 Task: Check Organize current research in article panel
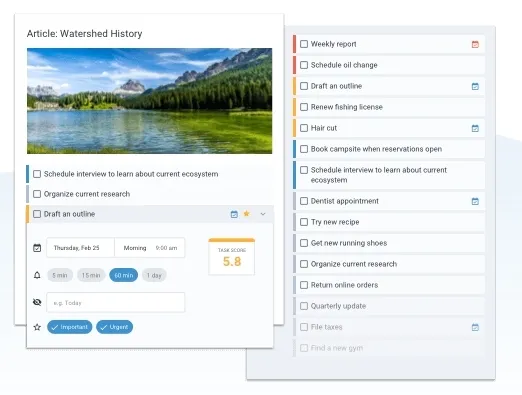click(x=37, y=194)
